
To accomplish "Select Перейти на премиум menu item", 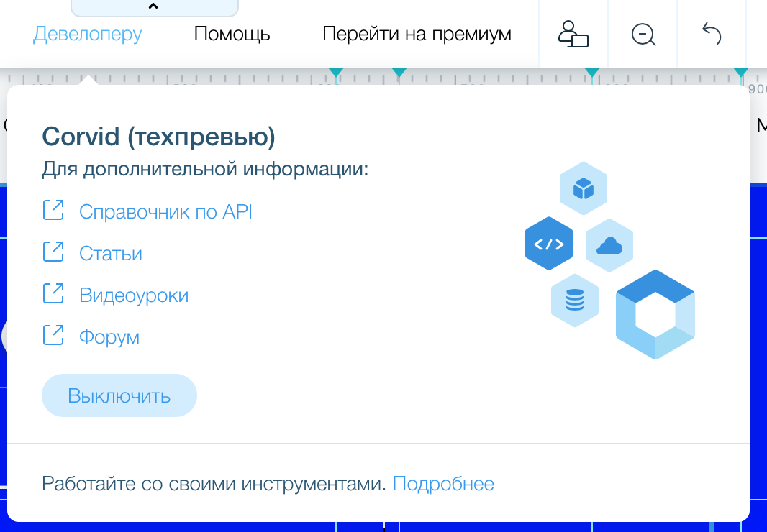I will (417, 35).
